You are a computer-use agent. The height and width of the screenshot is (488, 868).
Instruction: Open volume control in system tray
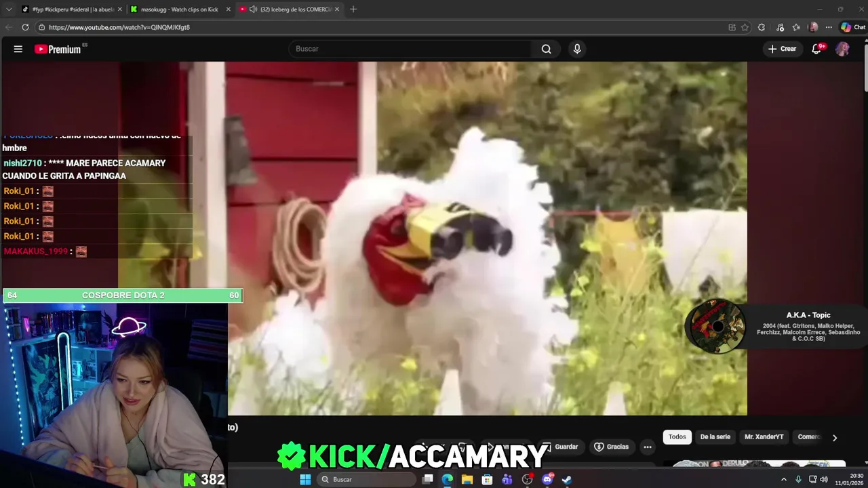[824, 479]
